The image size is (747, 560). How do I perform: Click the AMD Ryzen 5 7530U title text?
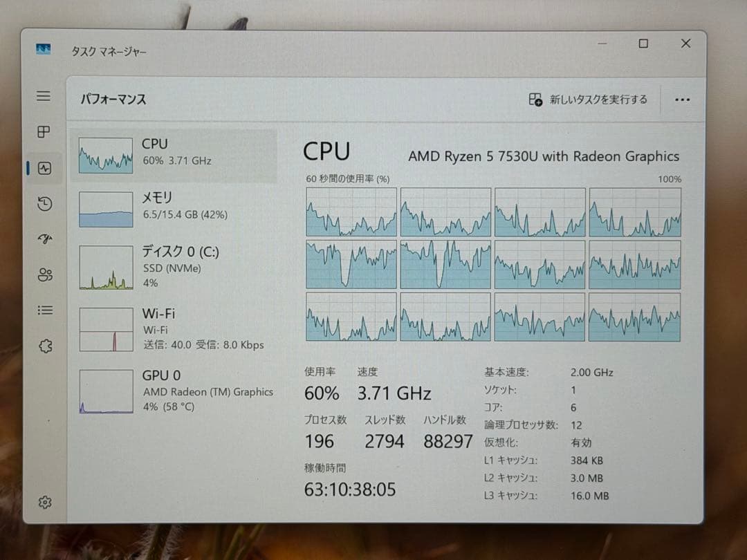[544, 156]
